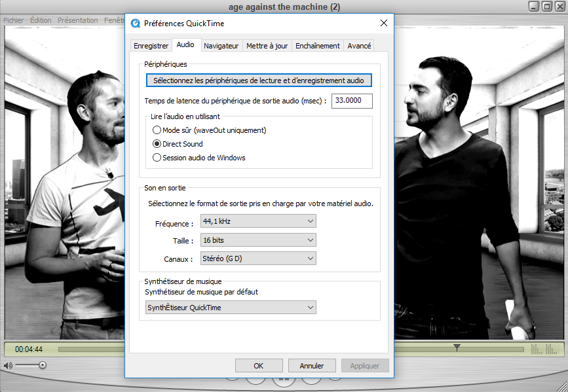Open the Avancé tab

click(359, 46)
